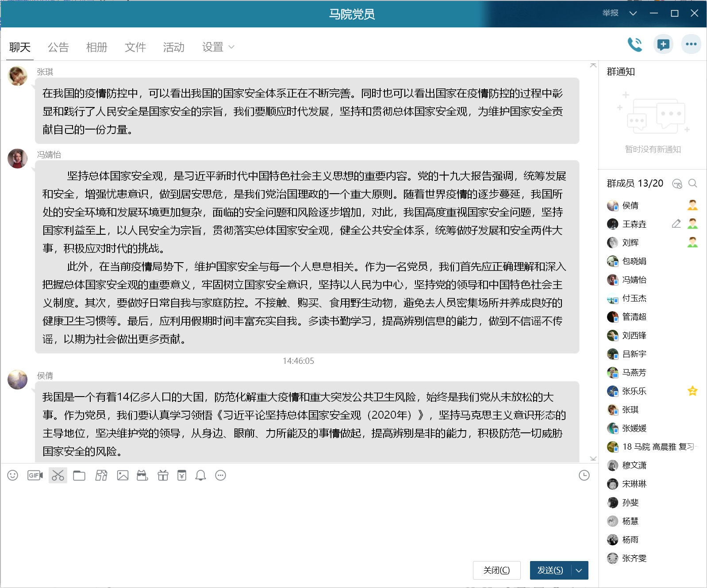The width and height of the screenshot is (707, 588).
Task: Expand the dropdown next to 举报
Action: point(633,13)
